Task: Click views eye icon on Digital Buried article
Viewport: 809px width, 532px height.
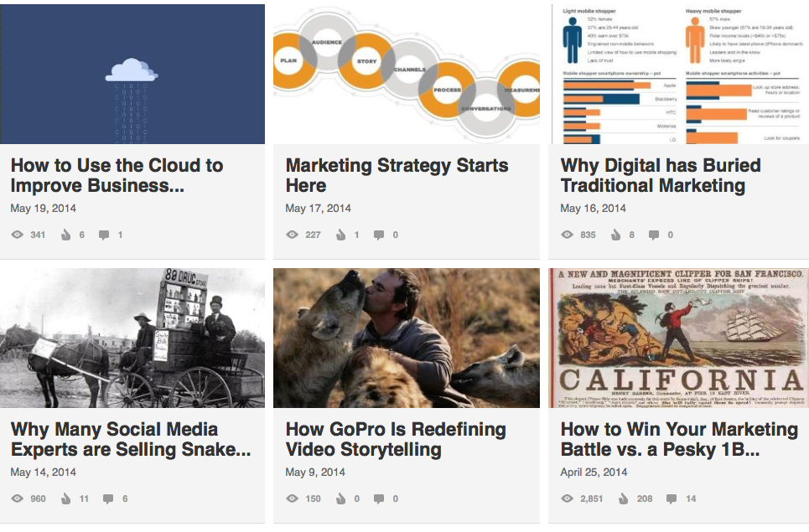Action: click(x=567, y=235)
